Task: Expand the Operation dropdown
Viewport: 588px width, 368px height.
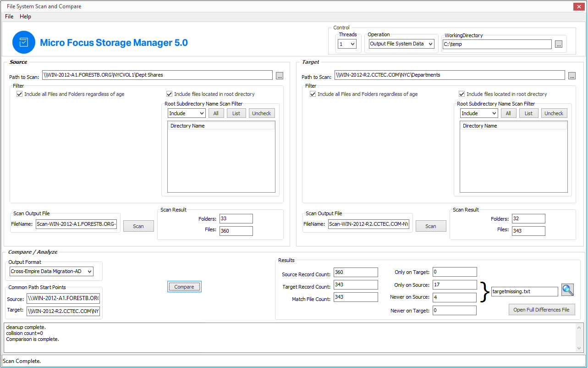Action: coord(401,44)
